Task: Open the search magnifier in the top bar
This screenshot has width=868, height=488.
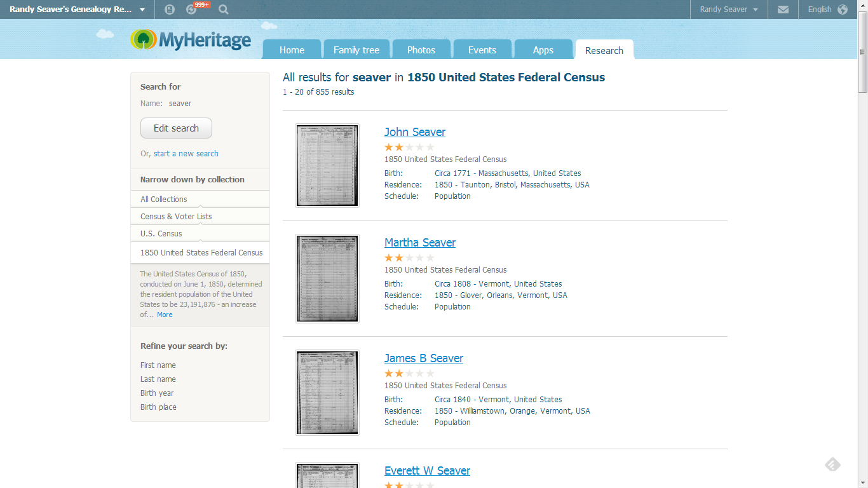Action: (222, 10)
